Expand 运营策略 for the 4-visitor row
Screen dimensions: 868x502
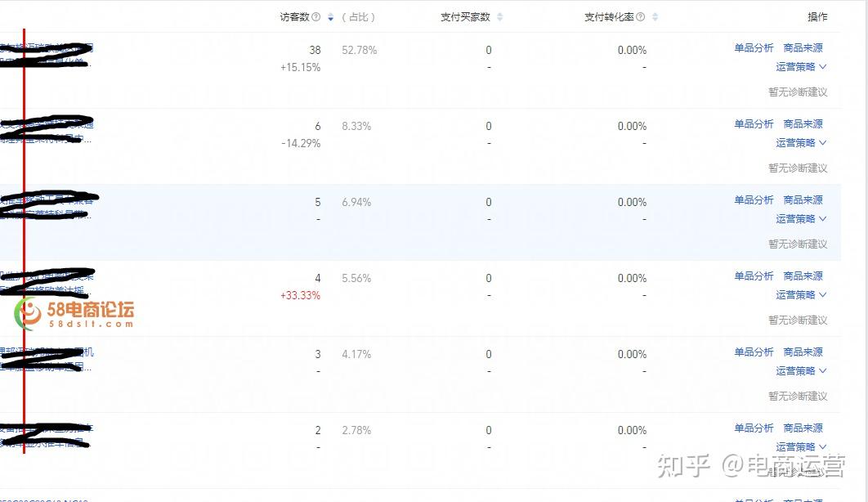click(801, 295)
